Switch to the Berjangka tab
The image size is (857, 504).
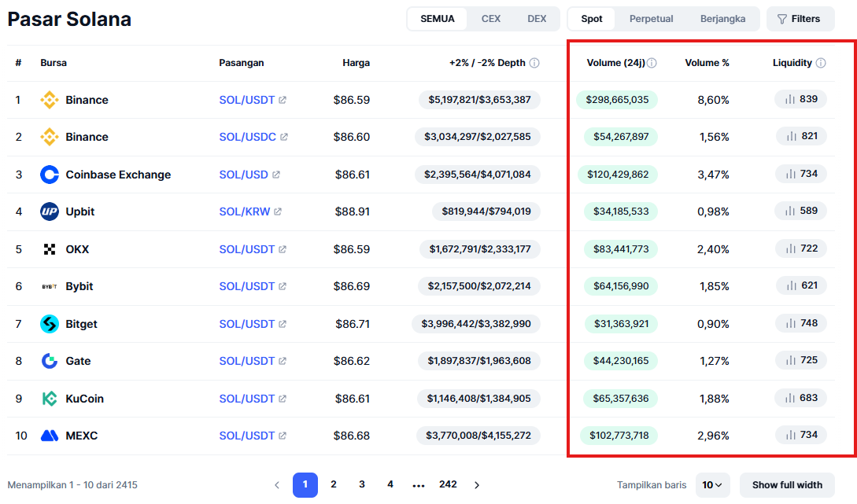(722, 19)
